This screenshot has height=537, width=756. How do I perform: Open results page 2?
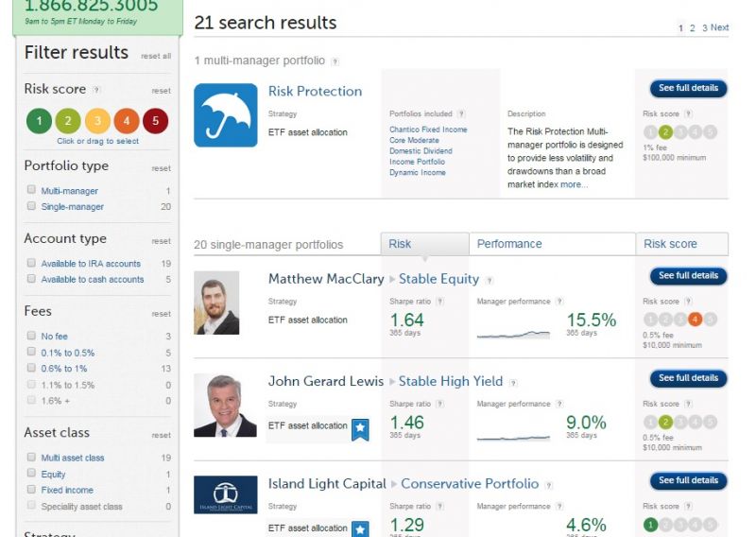pyautogui.click(x=692, y=28)
